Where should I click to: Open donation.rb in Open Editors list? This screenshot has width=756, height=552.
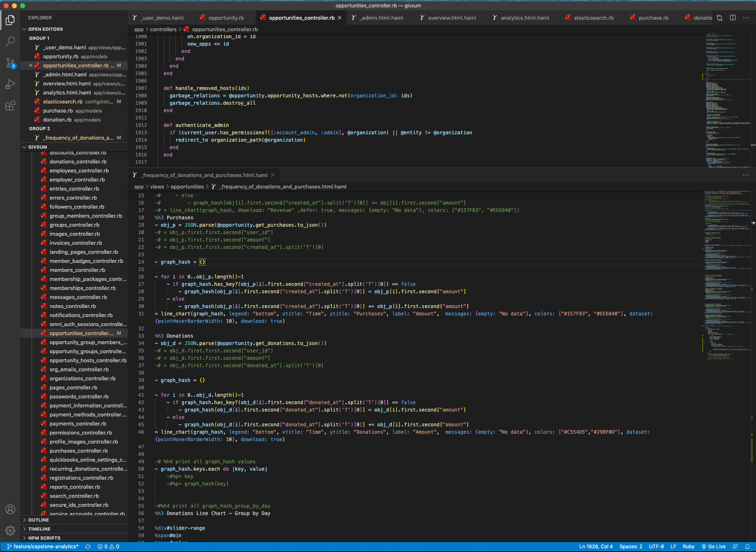(x=74, y=120)
